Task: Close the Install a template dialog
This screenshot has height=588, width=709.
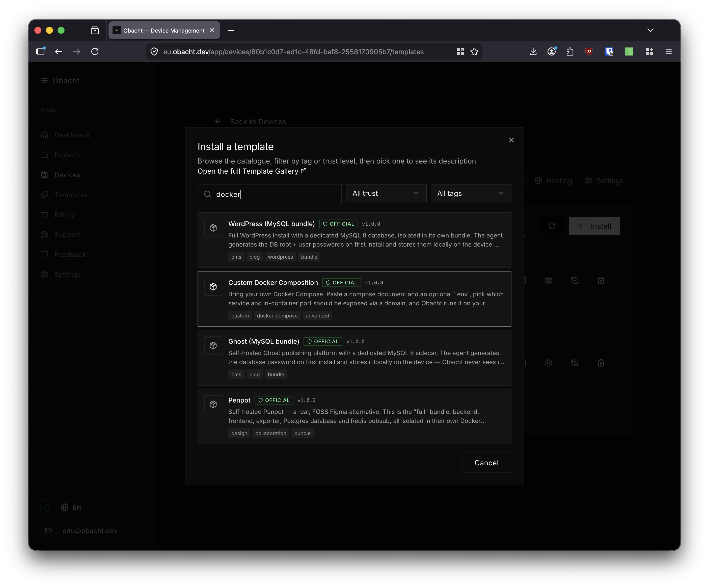Action: pos(511,140)
